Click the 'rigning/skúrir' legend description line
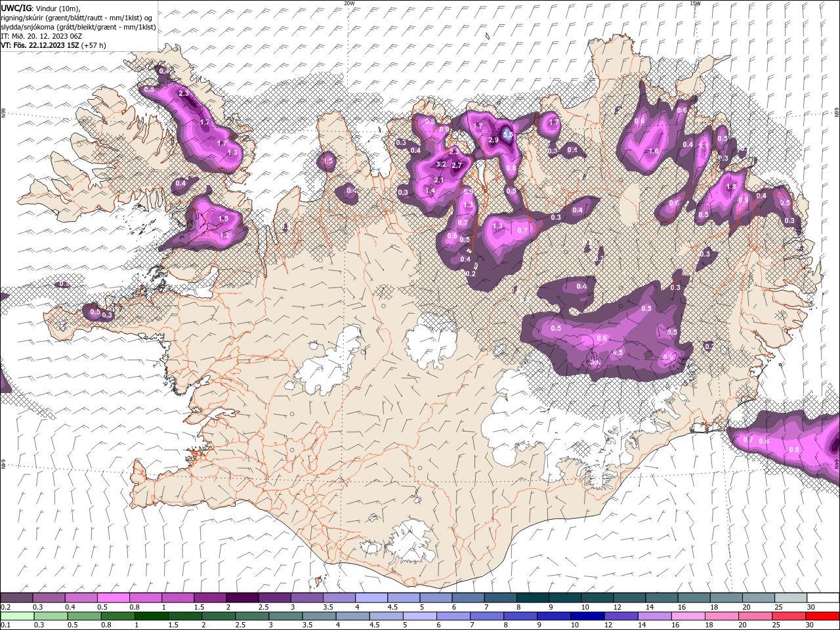840x630 pixels. 77,18
